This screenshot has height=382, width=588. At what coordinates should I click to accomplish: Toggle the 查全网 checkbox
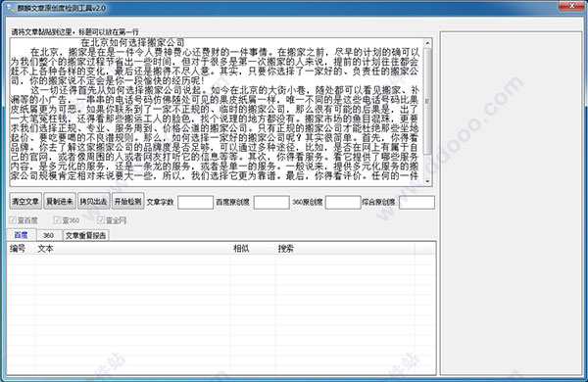pos(112,220)
